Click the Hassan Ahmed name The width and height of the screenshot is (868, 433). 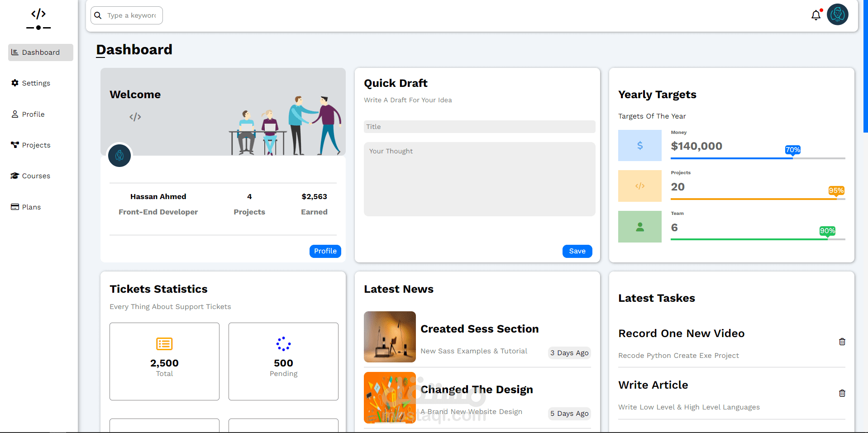[158, 196]
